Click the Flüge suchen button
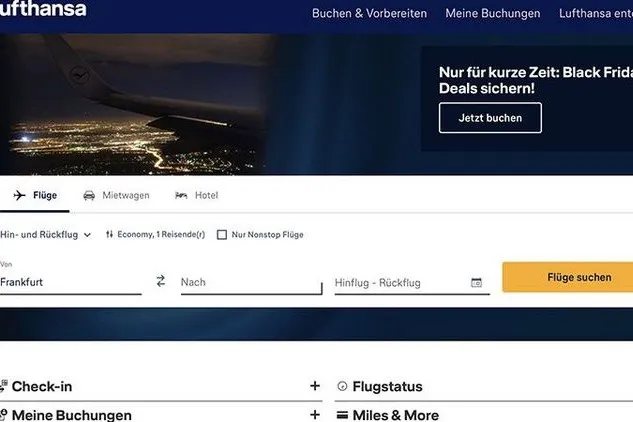The image size is (633, 422). [568, 277]
